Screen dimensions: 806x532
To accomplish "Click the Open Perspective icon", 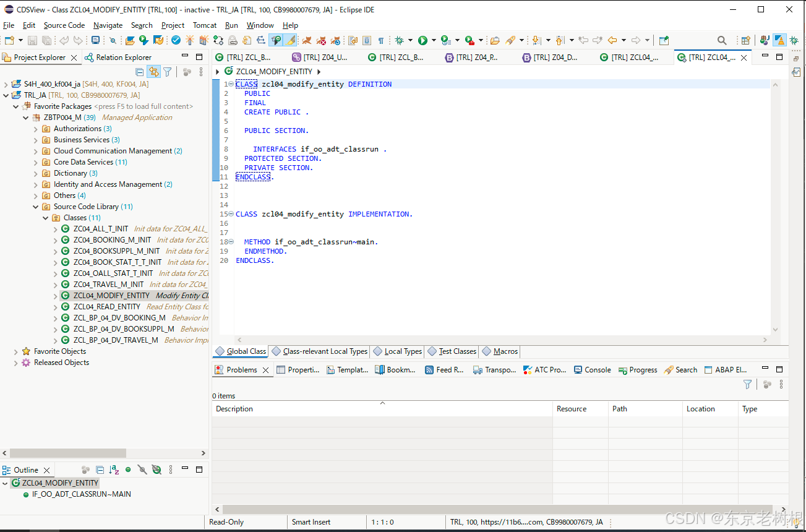I will click(746, 40).
